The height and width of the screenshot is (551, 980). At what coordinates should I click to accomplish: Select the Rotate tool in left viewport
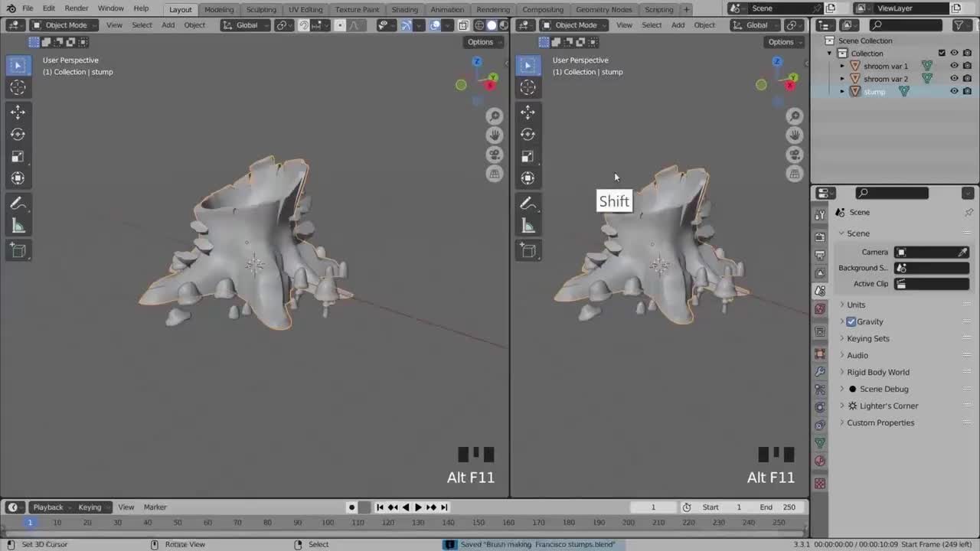coord(18,134)
